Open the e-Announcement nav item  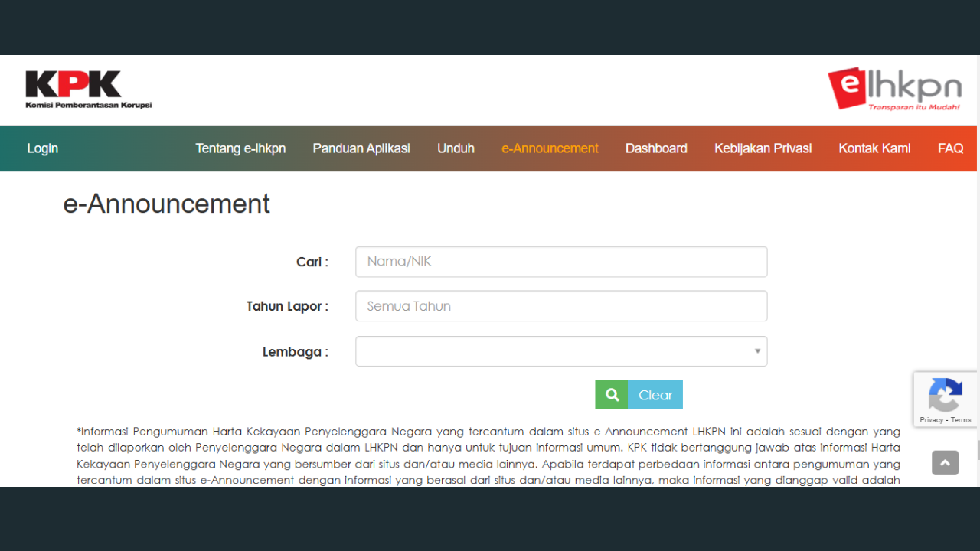click(x=550, y=148)
